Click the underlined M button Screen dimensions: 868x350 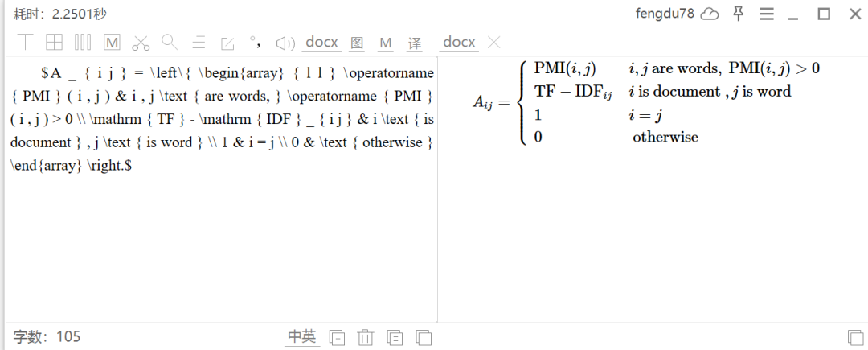pos(386,43)
